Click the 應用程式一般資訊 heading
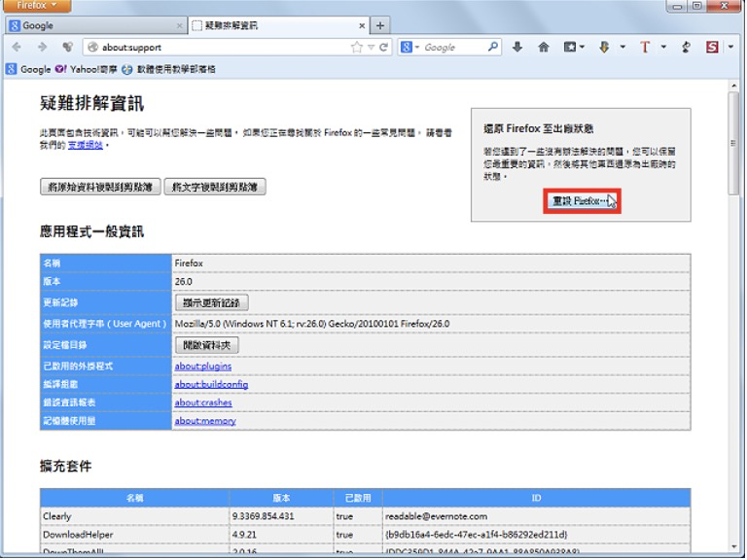747x560 pixels. tap(91, 232)
